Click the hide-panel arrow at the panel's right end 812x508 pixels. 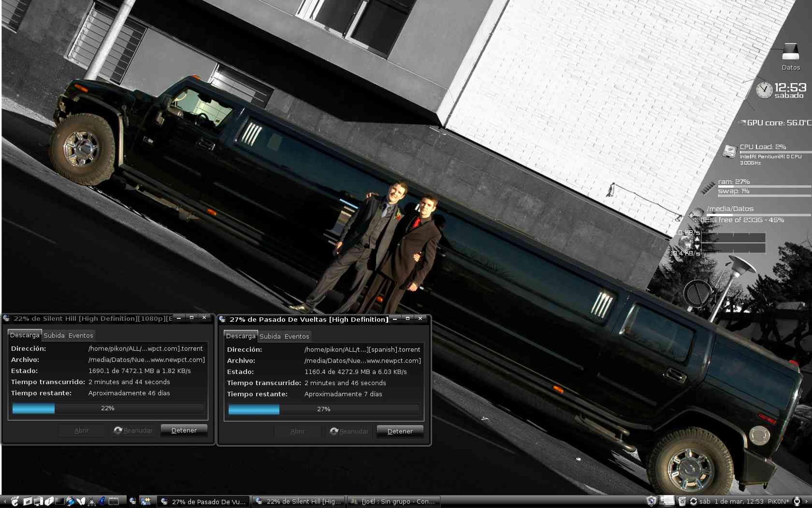click(807, 501)
